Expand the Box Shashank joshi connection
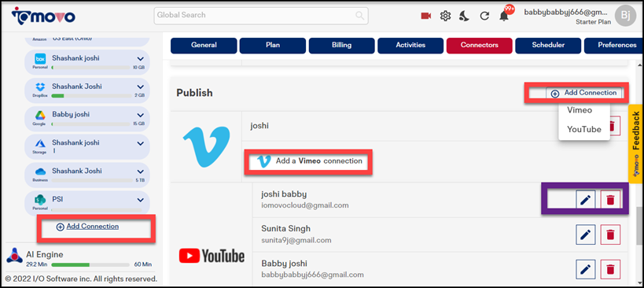The height and width of the screenshot is (288, 644). (141, 59)
